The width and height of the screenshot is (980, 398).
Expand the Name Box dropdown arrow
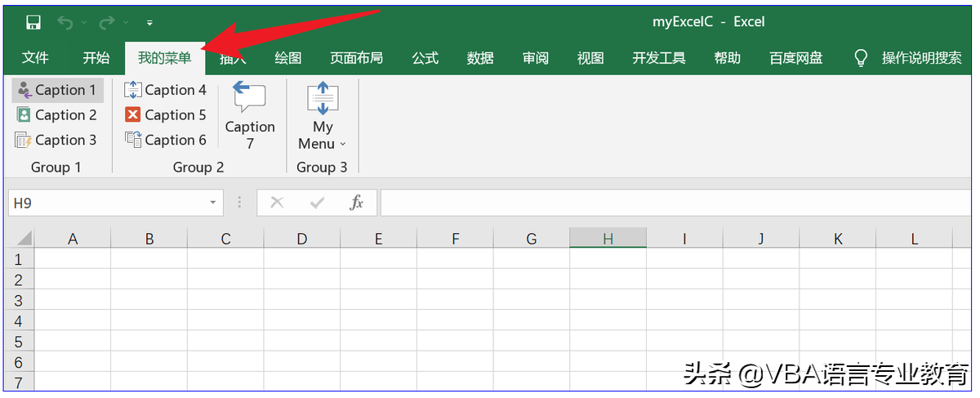pyautogui.click(x=212, y=203)
